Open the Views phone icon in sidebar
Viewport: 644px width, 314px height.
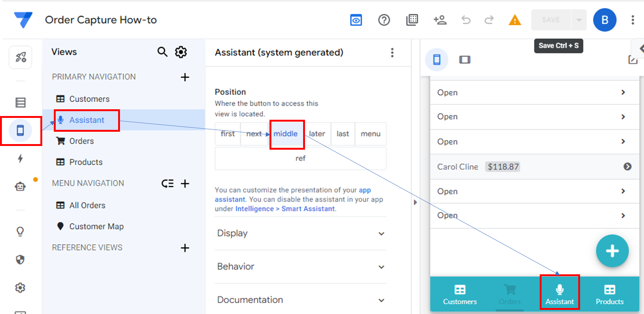(21, 130)
